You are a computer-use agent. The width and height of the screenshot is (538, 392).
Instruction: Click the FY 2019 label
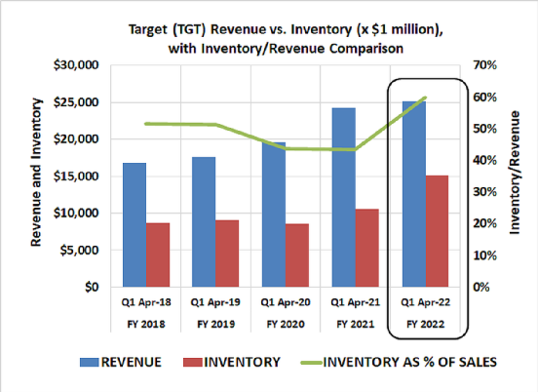[x=215, y=324]
